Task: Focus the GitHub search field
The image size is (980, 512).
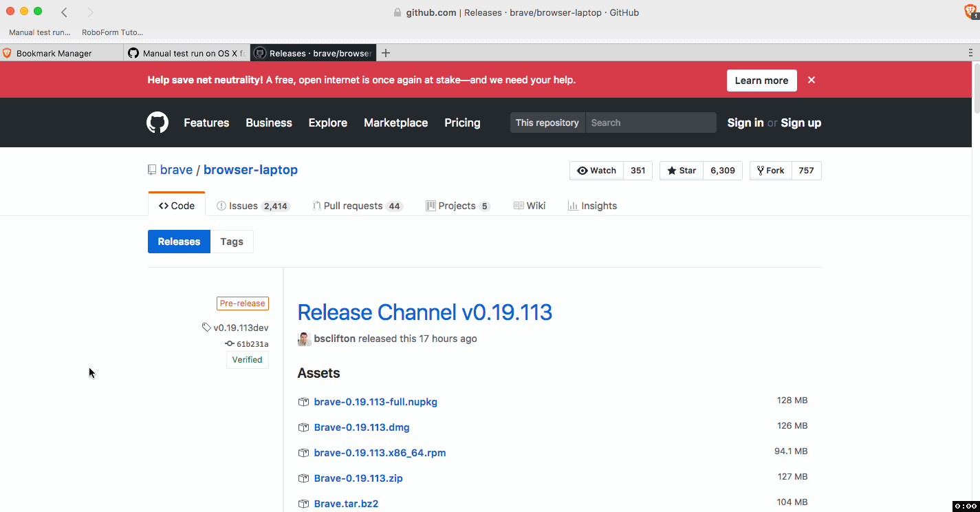Action: (x=651, y=122)
